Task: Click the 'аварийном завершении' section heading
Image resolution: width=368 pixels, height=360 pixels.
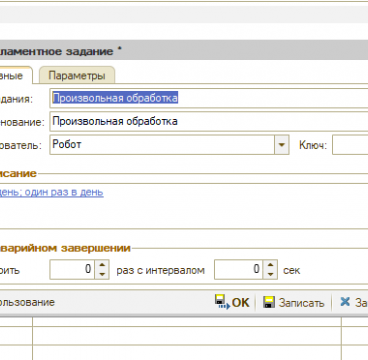Action: pyautogui.click(x=66, y=248)
